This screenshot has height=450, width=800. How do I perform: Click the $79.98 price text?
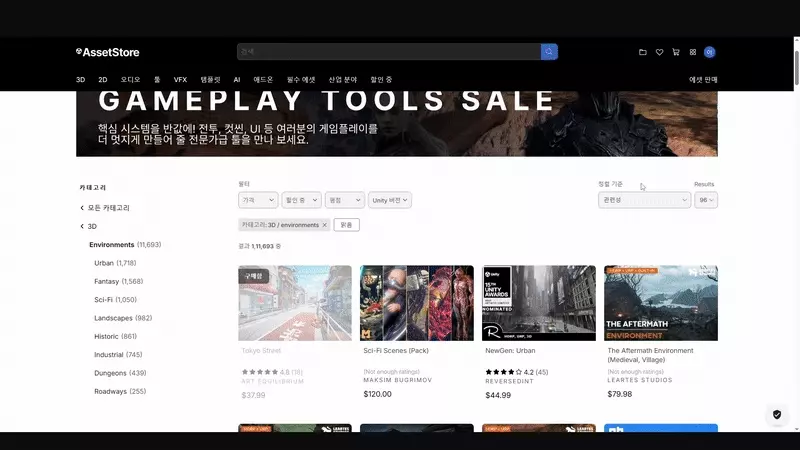[x=620, y=394]
